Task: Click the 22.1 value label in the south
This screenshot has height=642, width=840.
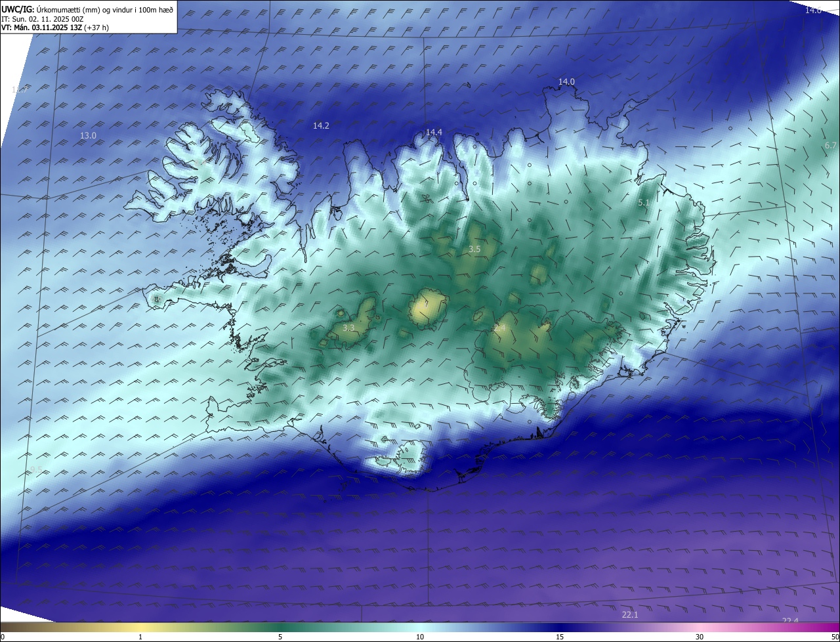Action: (x=630, y=614)
